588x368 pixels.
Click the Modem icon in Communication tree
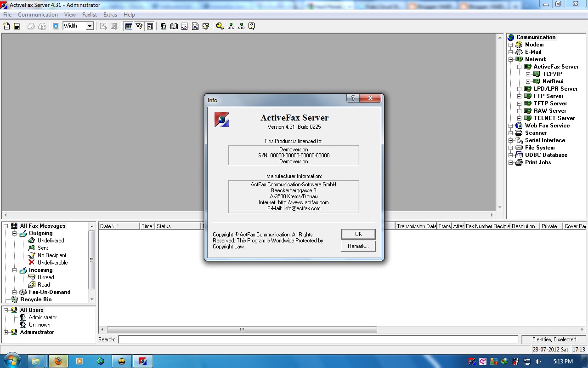coord(519,45)
